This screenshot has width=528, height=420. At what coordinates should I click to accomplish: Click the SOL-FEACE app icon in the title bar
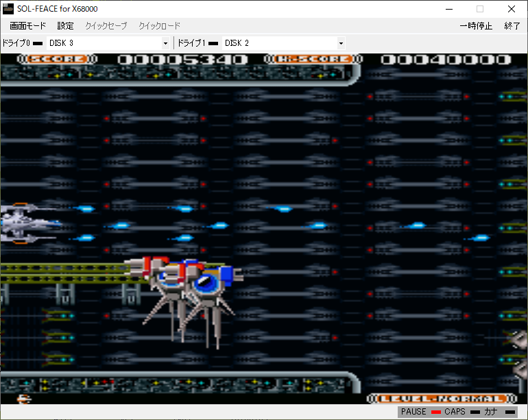(8, 9)
